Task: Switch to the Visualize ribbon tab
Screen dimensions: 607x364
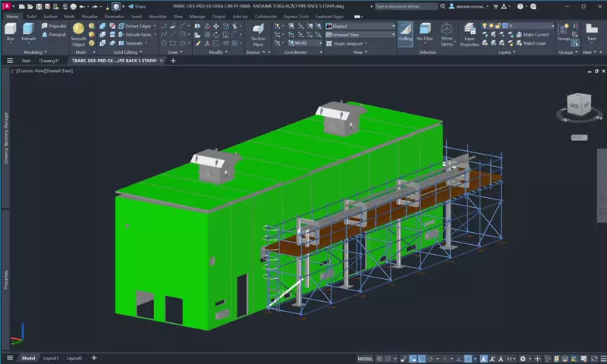Action: tap(90, 16)
